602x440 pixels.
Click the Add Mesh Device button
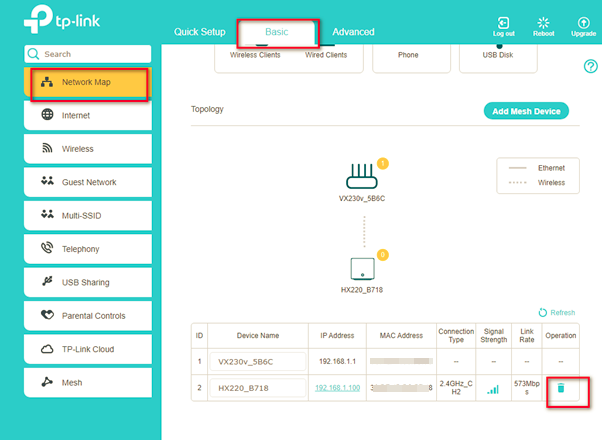(x=526, y=111)
